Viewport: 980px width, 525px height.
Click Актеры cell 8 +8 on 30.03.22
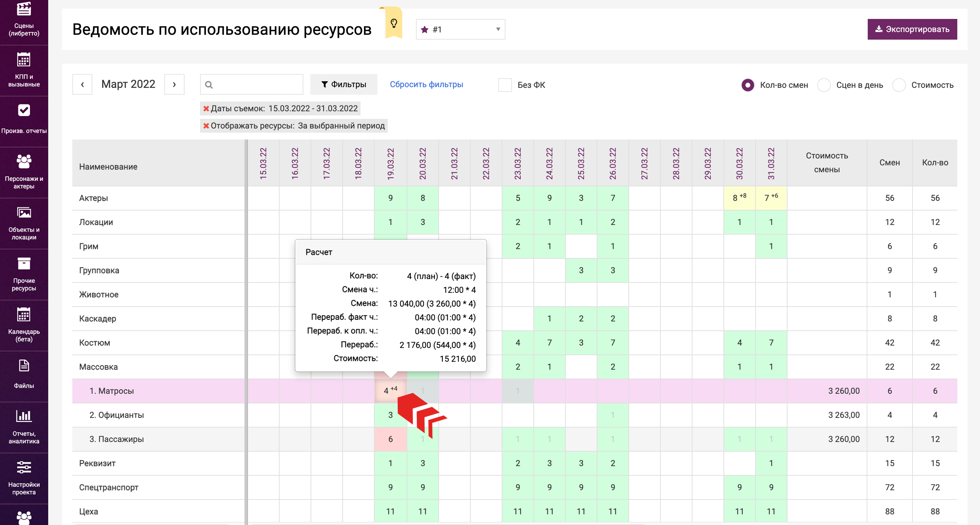tap(739, 198)
